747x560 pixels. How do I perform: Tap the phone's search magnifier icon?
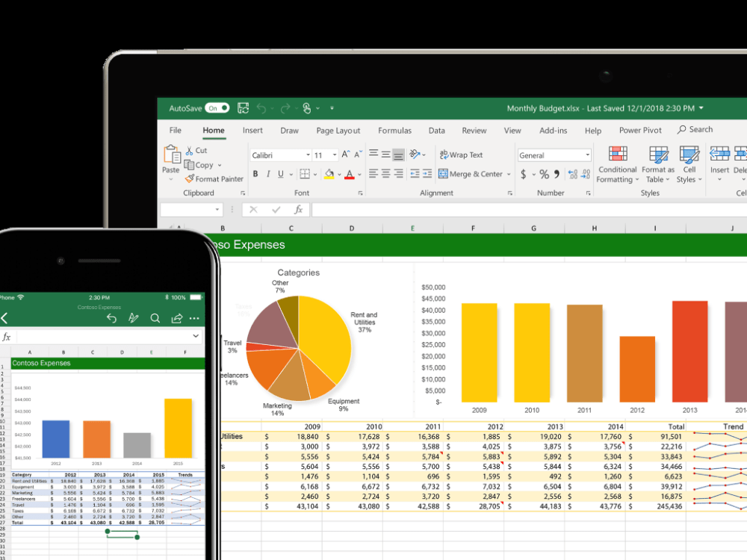(155, 318)
